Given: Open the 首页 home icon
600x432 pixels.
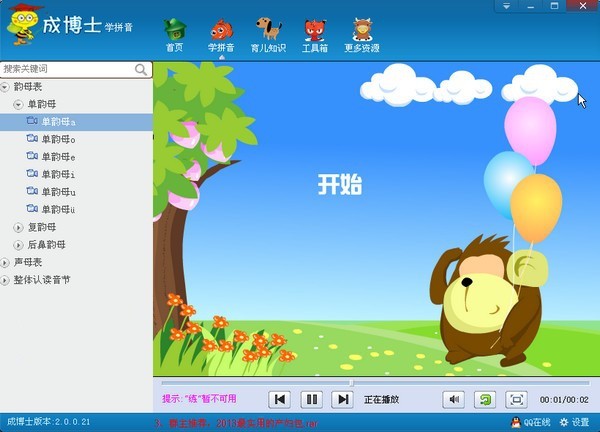Looking at the screenshot, I should [175, 29].
